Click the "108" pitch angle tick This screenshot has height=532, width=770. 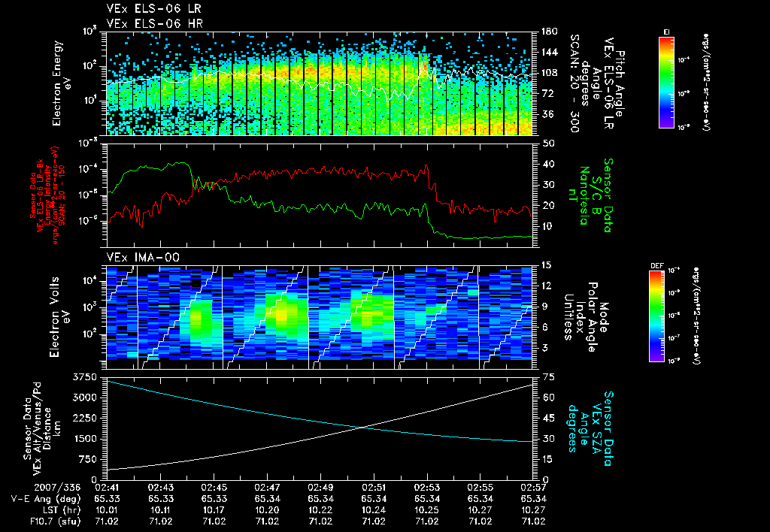549,73
